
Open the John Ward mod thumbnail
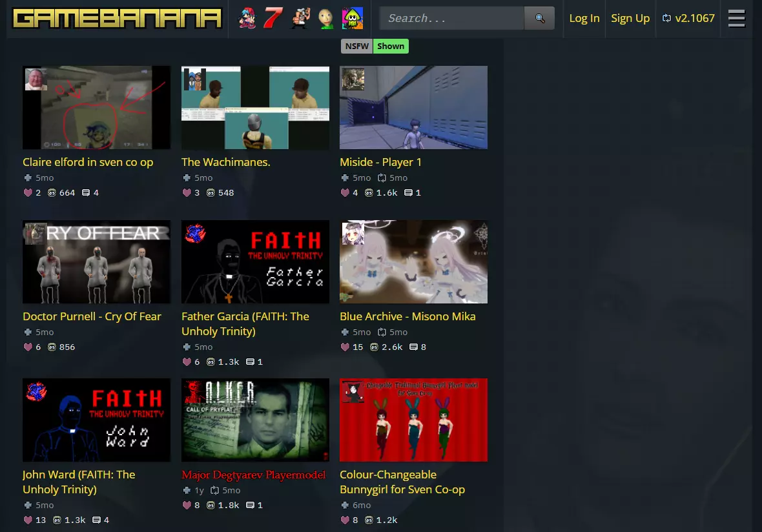pos(97,420)
